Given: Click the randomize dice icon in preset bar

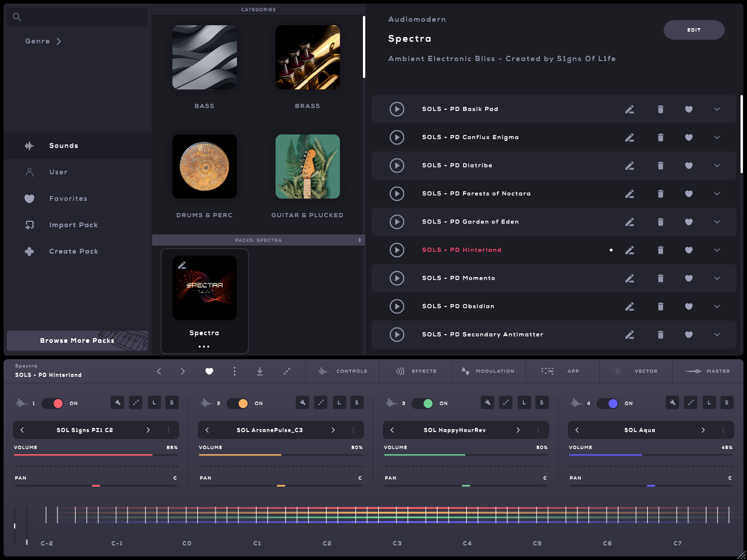Looking at the screenshot, I should [x=287, y=371].
